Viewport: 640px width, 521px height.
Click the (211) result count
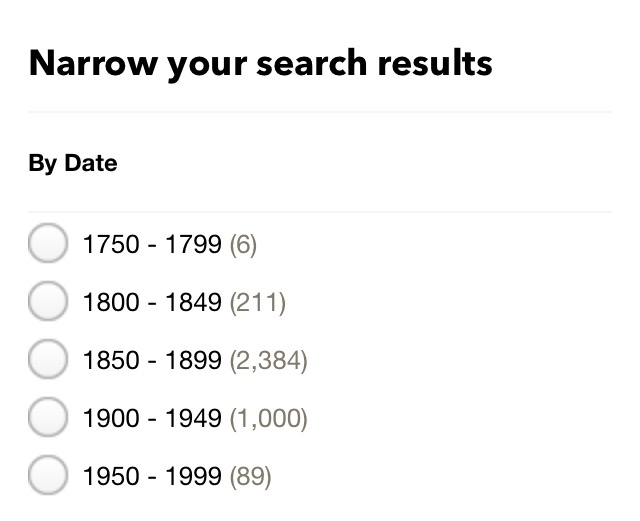(x=258, y=302)
